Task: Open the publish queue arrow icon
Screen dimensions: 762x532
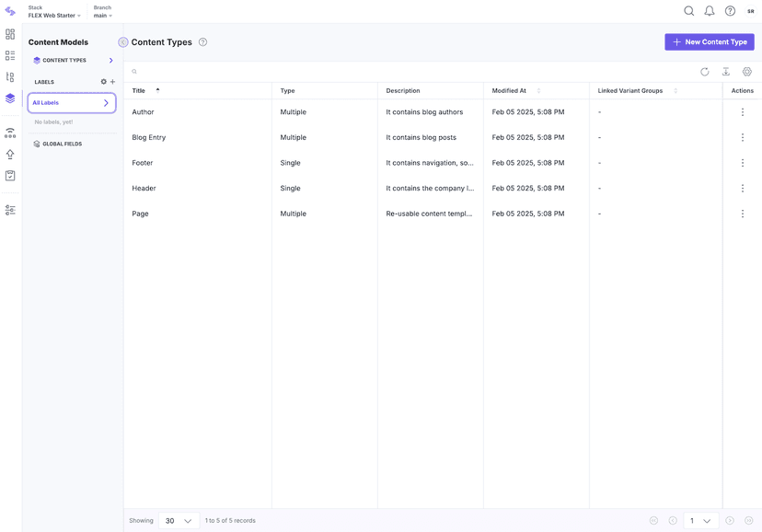Action: pyautogui.click(x=9, y=153)
